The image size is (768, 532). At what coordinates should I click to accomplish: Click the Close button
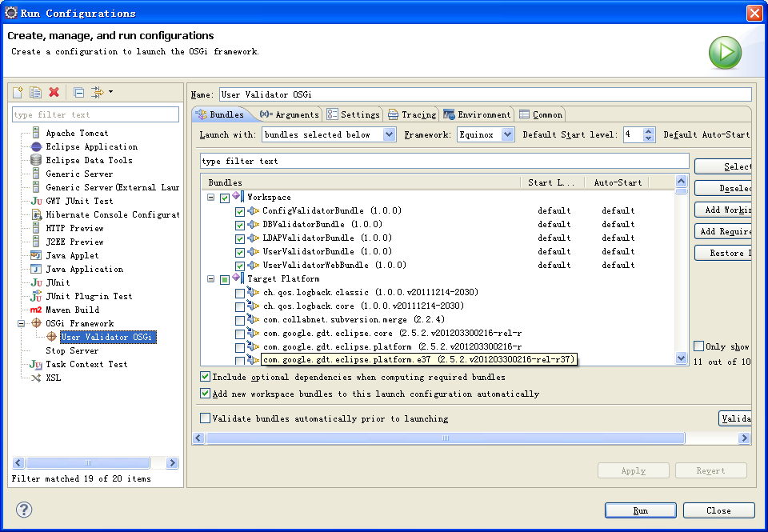pyautogui.click(x=718, y=510)
